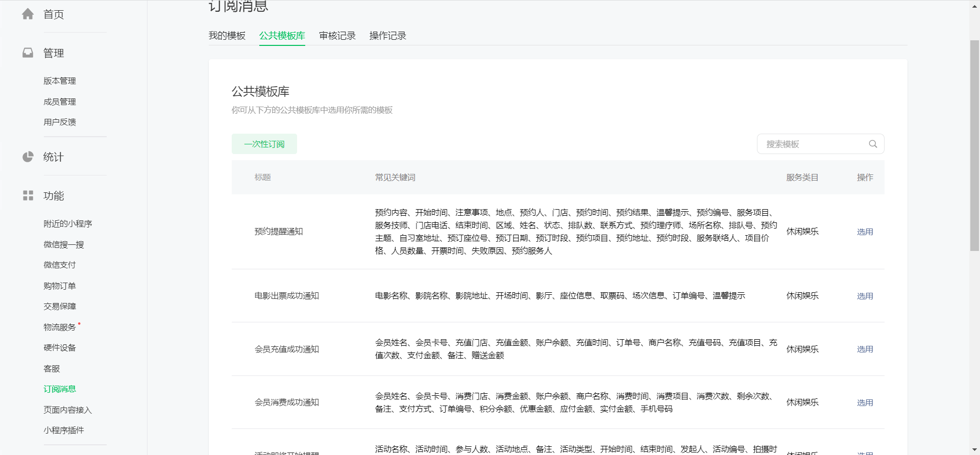Click the 一次性订阅 filter button
The height and width of the screenshot is (455, 980).
[264, 144]
